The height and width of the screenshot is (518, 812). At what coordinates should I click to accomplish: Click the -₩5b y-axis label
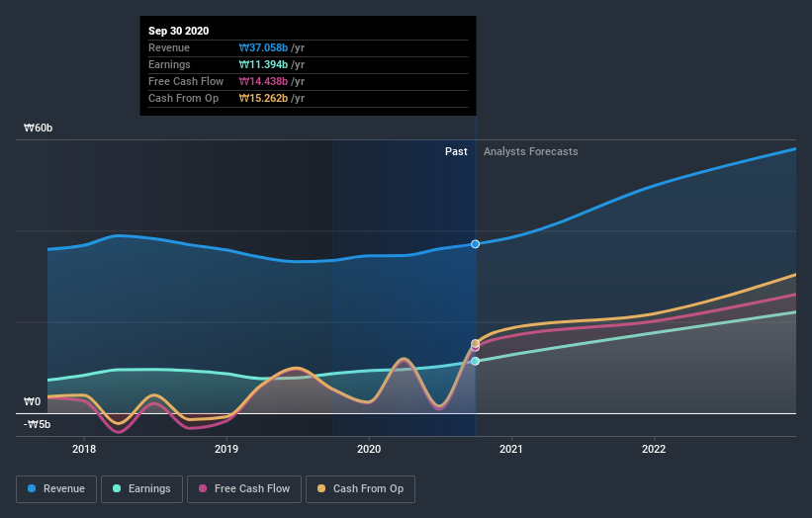click(x=38, y=424)
